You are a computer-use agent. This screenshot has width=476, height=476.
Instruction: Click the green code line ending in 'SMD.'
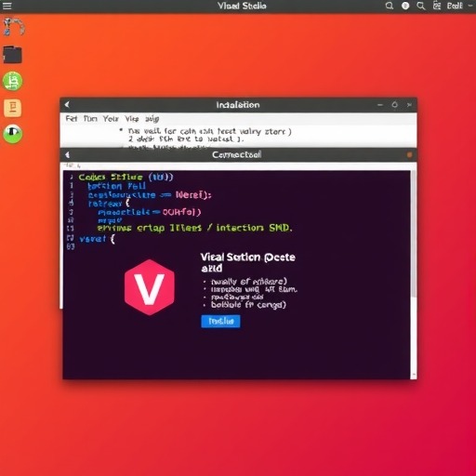point(194,228)
